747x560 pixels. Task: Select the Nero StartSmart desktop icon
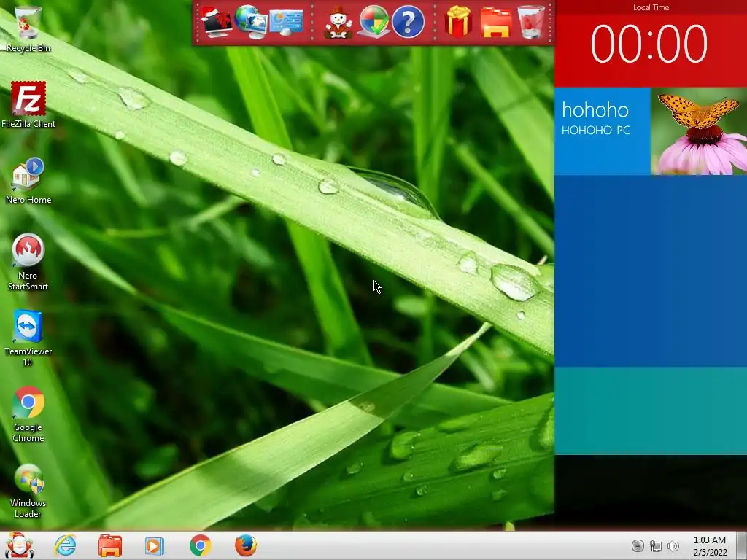(28, 262)
